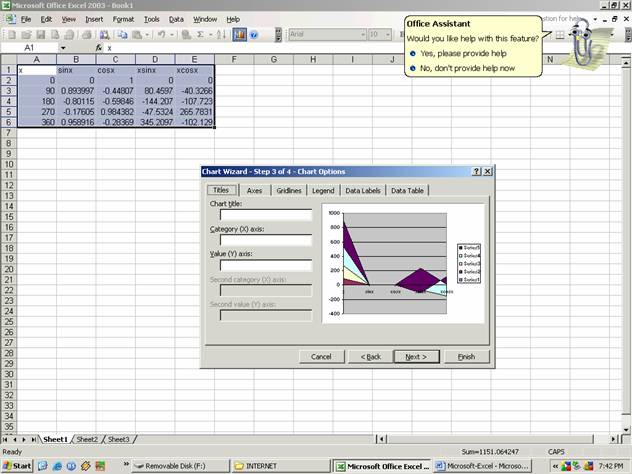Click the Cancel button in Chart Wizard
This screenshot has width=632, height=474.
pos(321,357)
